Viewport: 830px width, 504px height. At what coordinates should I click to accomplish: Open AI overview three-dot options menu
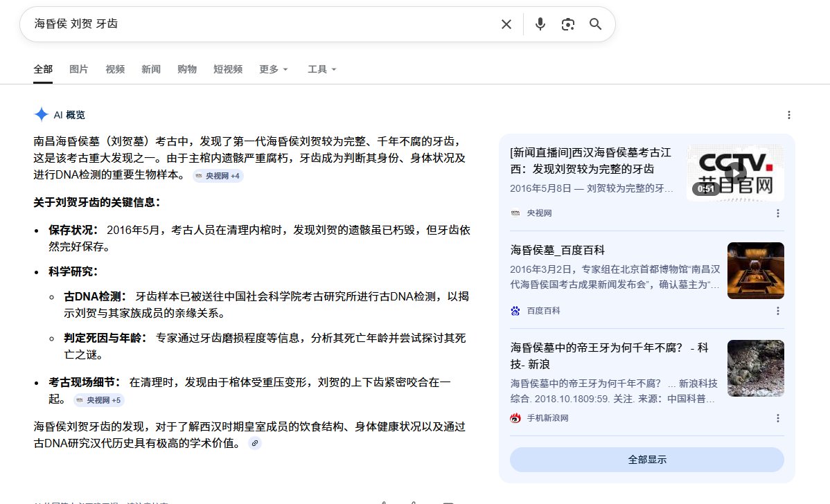(788, 115)
